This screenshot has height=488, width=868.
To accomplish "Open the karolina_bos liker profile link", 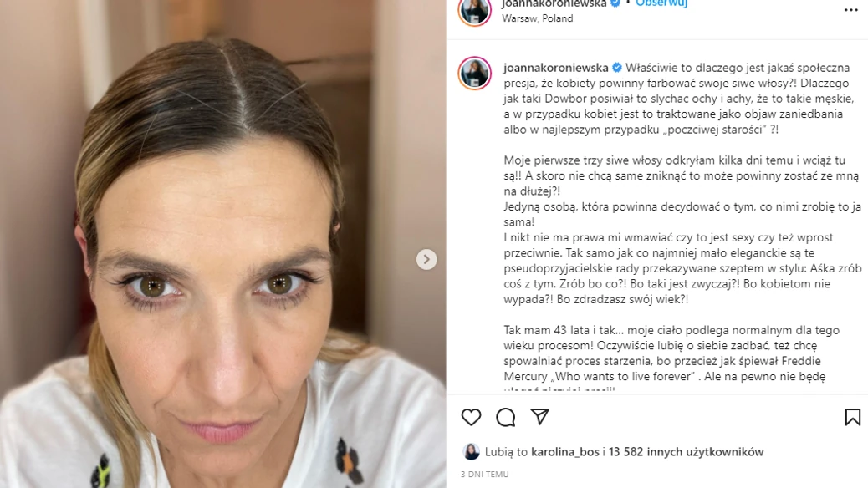I will click(564, 451).
